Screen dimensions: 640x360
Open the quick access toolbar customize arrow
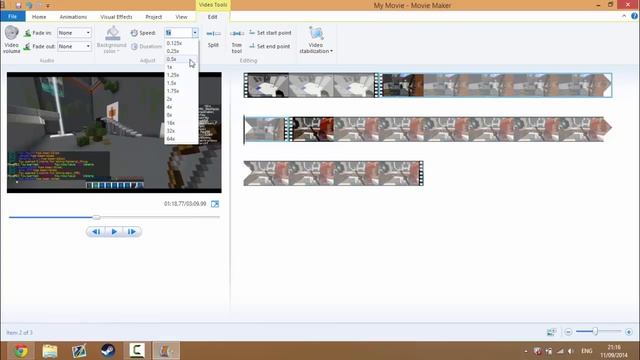[48, 6]
